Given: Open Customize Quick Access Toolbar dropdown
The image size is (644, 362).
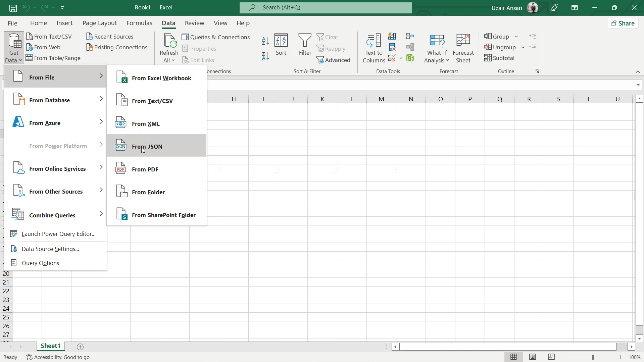Looking at the screenshot, I should coord(62,8).
